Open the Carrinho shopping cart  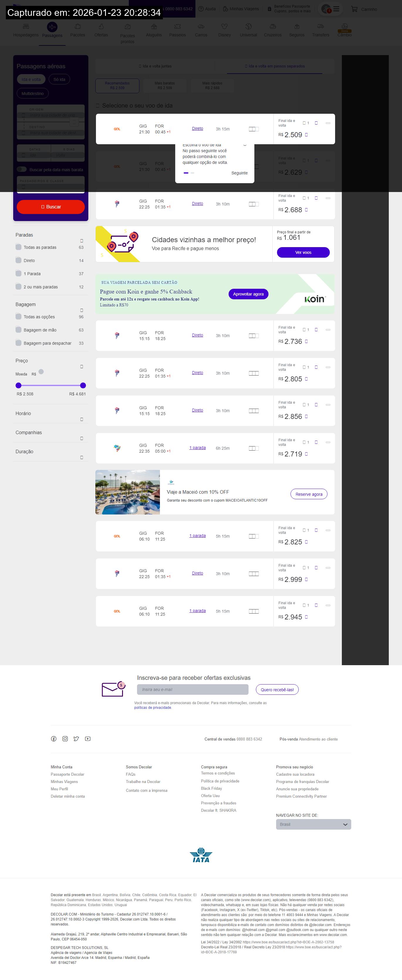364,9
